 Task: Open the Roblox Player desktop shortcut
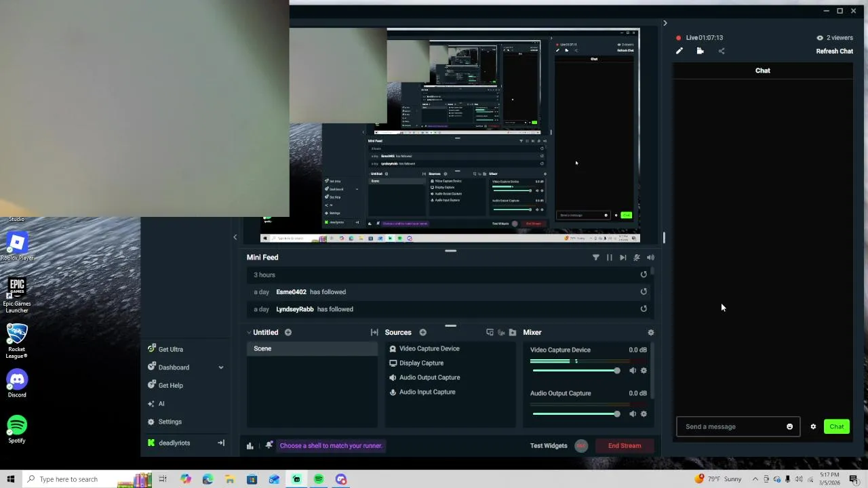point(17,247)
